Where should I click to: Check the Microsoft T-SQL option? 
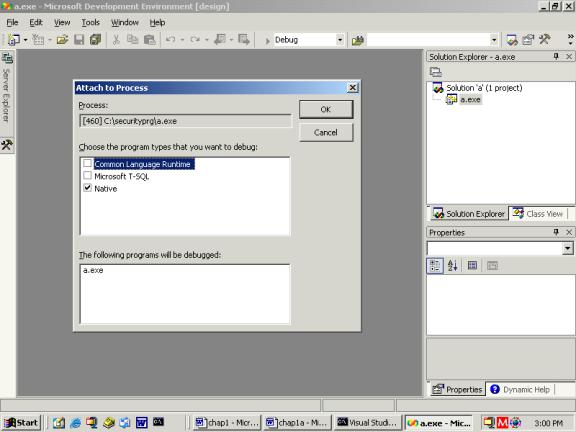coord(87,176)
